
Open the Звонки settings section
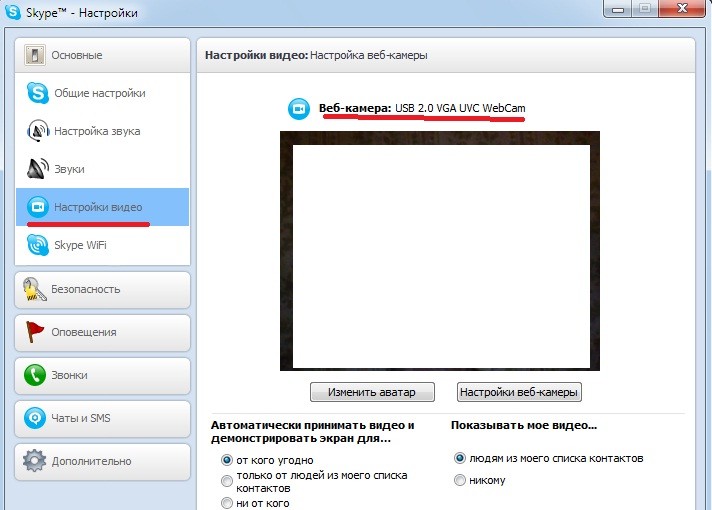click(x=102, y=376)
